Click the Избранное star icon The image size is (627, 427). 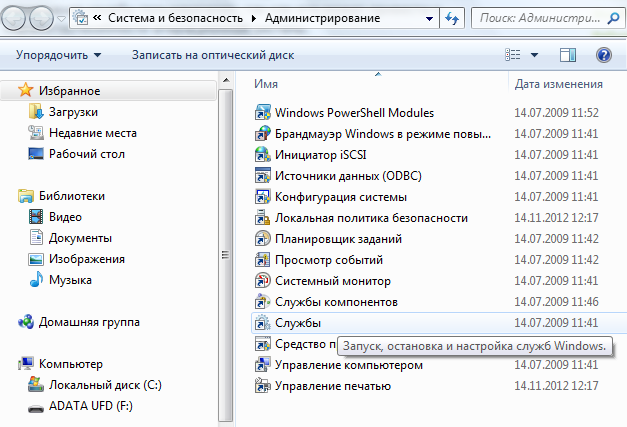[26, 90]
